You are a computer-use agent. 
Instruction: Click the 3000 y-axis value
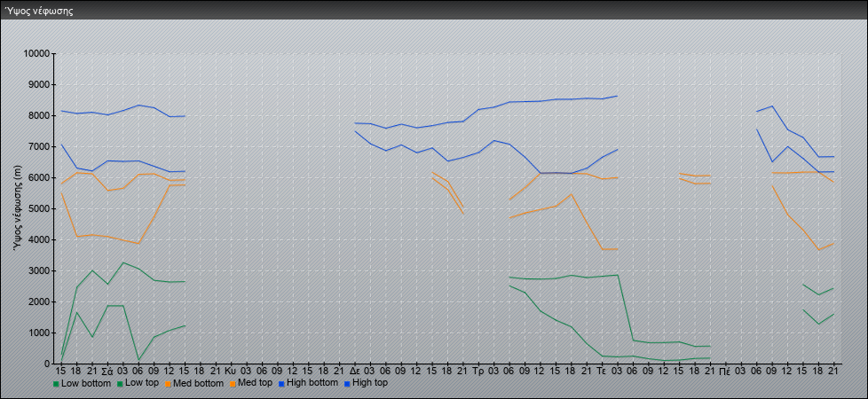click(40, 270)
